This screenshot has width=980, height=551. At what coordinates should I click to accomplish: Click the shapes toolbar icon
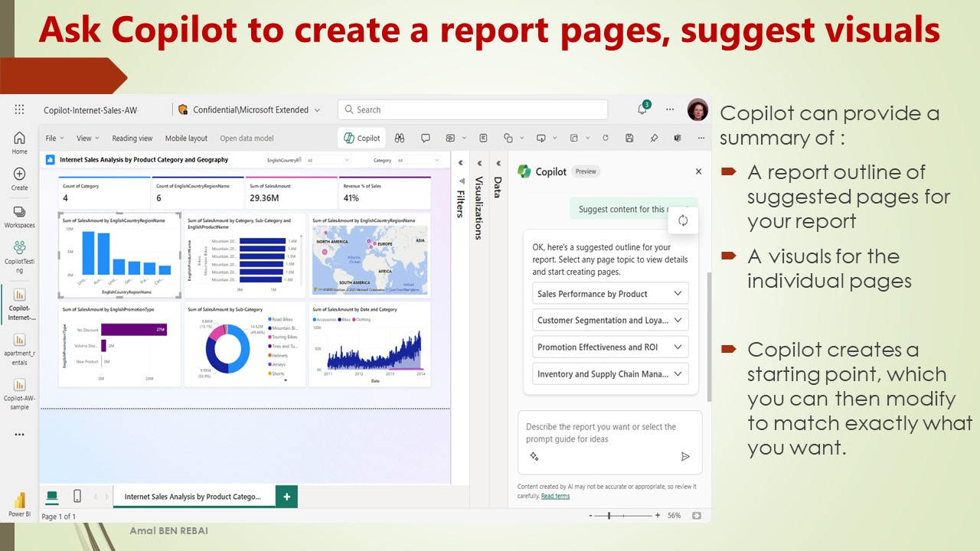tap(508, 138)
